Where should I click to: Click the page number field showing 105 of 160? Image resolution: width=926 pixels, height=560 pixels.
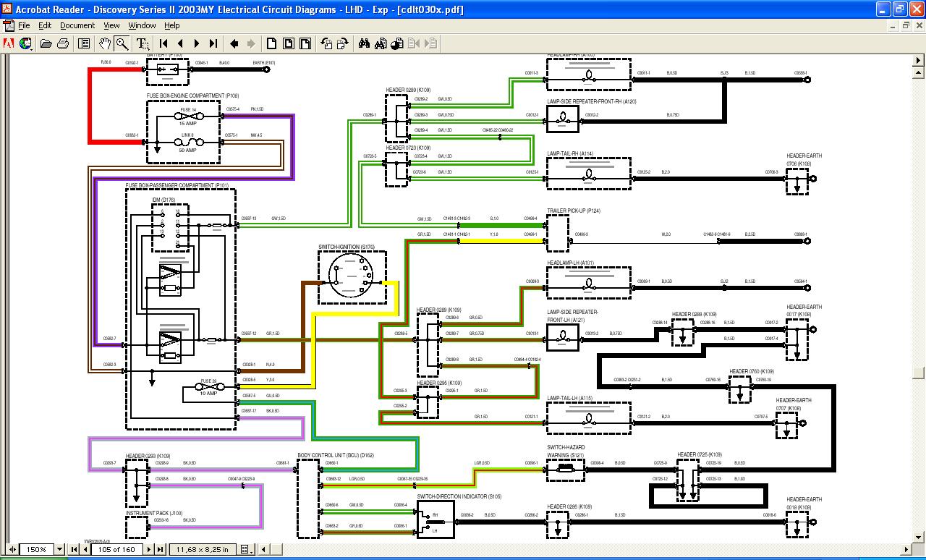point(116,550)
